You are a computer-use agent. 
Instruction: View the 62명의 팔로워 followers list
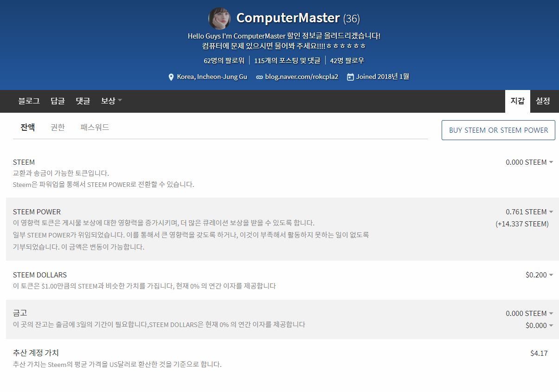pos(224,60)
